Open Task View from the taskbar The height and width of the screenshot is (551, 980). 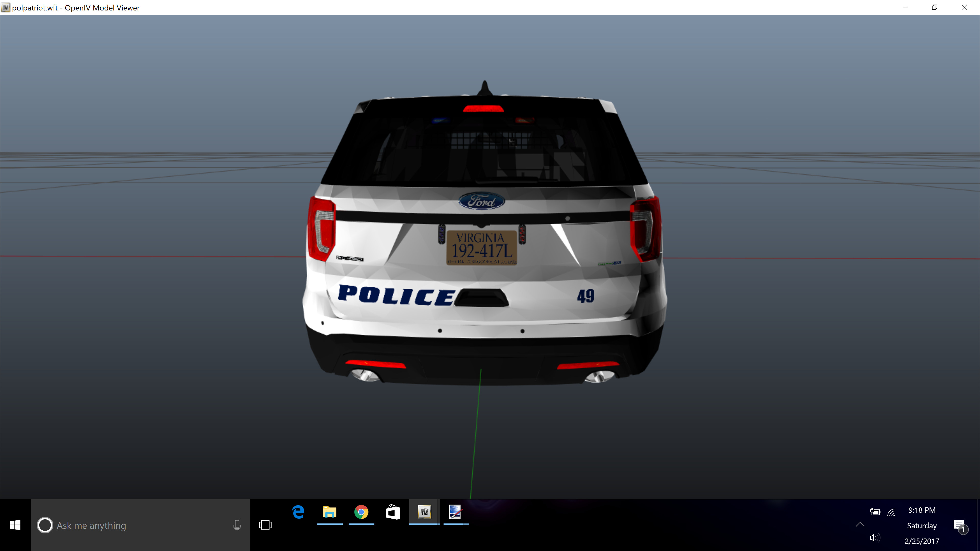pos(265,525)
